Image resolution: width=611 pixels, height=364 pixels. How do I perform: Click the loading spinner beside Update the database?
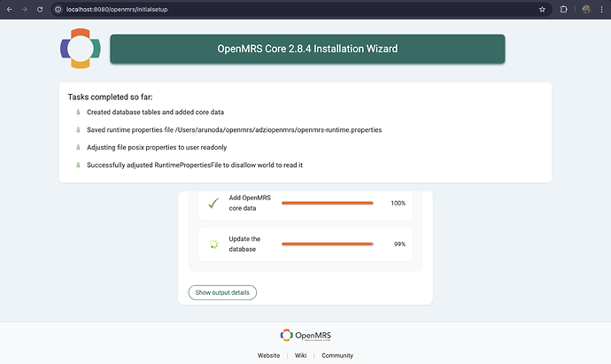[x=213, y=244]
